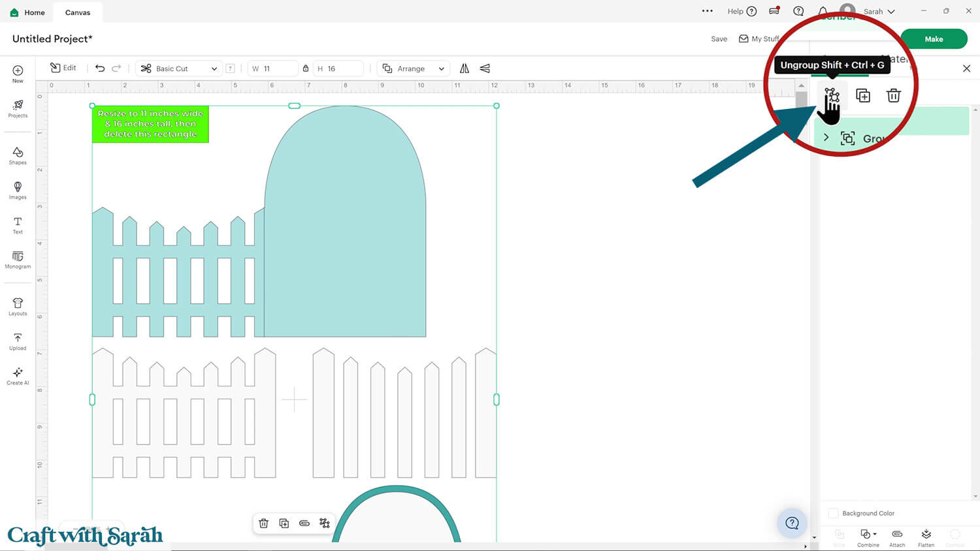Delete selection using layers panel trash icon
Viewport: 980px width, 551px height.
[893, 95]
